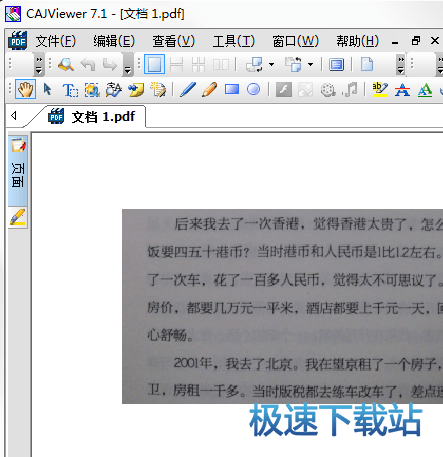Open rotate pages dropdown arrow
This screenshot has width=443, height=457.
(x=271, y=64)
